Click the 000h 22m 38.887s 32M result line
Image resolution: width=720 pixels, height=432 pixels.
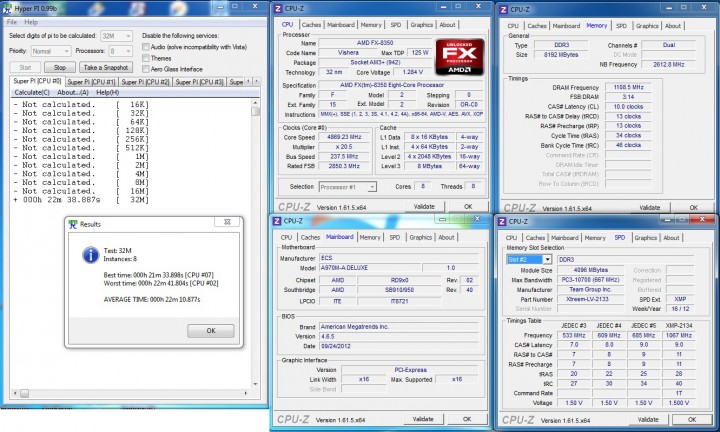pyautogui.click(x=81, y=200)
